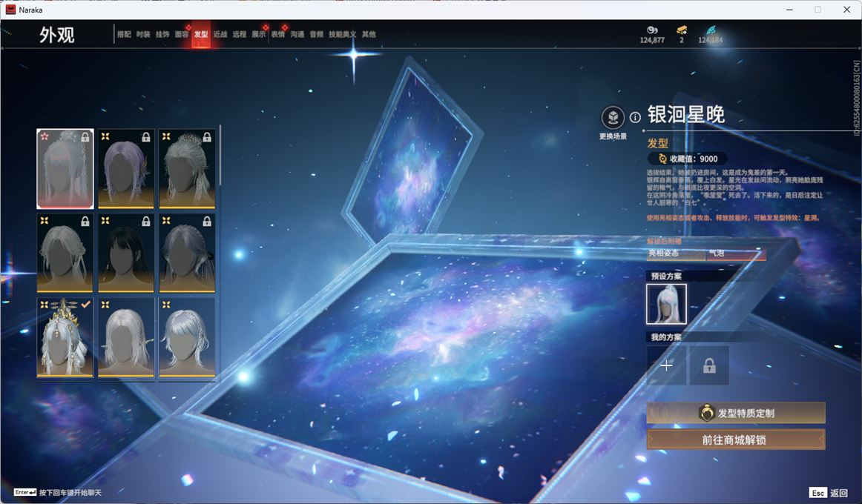
Task: Open the 挂饰 tab
Action: point(162,34)
